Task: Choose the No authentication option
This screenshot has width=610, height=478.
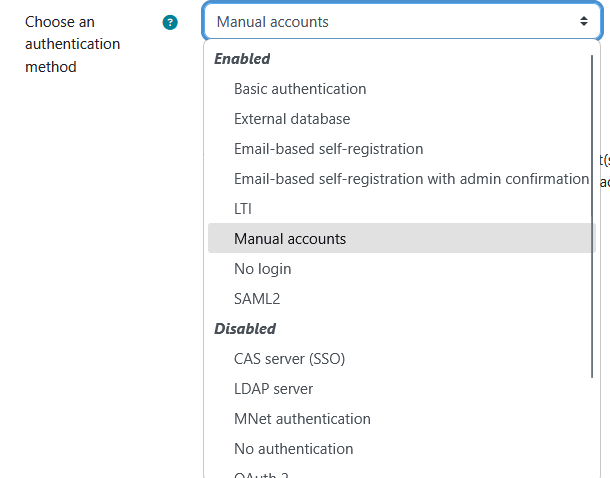Action: 293,449
